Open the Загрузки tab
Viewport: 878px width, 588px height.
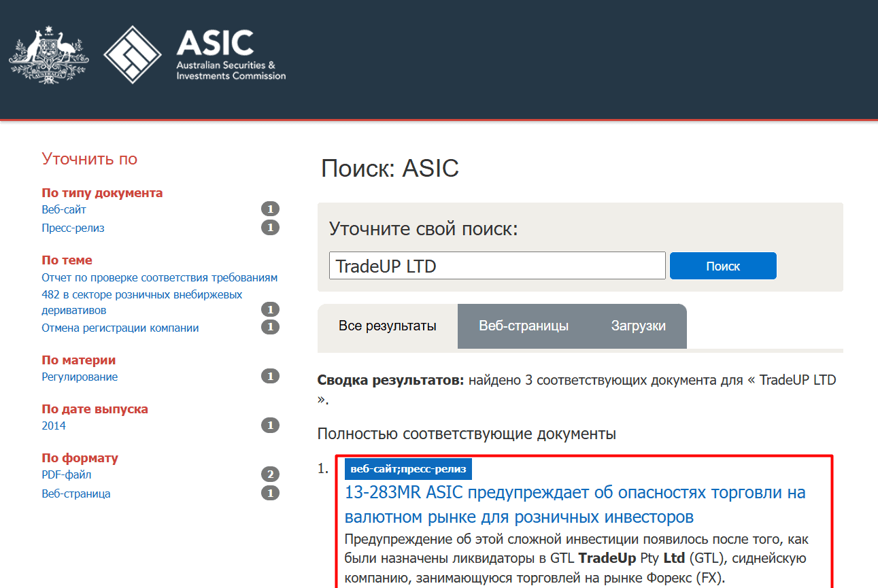click(638, 326)
